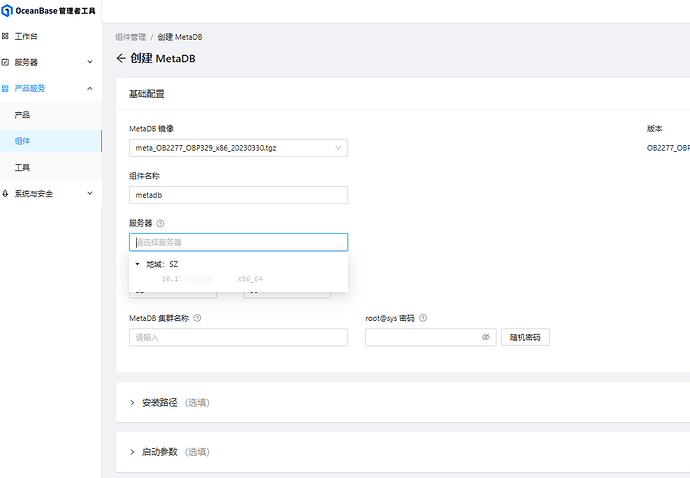Go to 组件管理 breadcrumb link
This screenshot has height=478, width=690.
click(x=130, y=37)
